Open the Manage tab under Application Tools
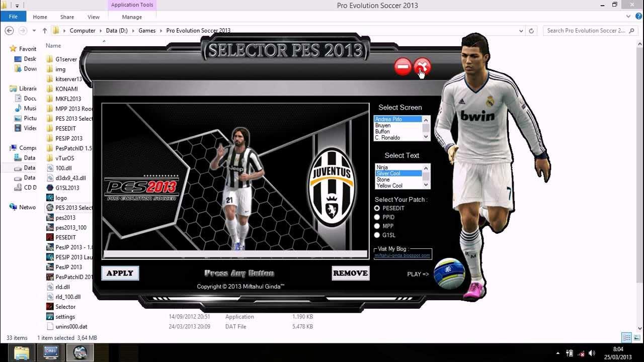This screenshot has height=362, width=644. point(132,17)
